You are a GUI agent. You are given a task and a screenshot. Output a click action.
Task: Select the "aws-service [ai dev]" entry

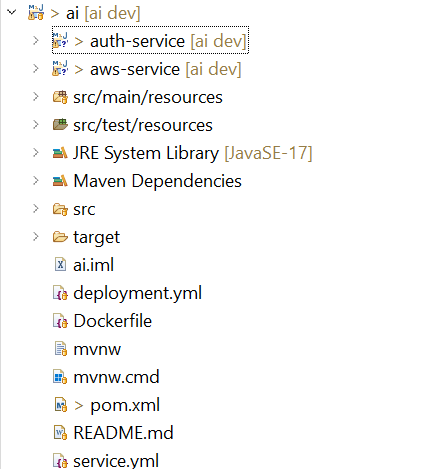tap(165, 69)
